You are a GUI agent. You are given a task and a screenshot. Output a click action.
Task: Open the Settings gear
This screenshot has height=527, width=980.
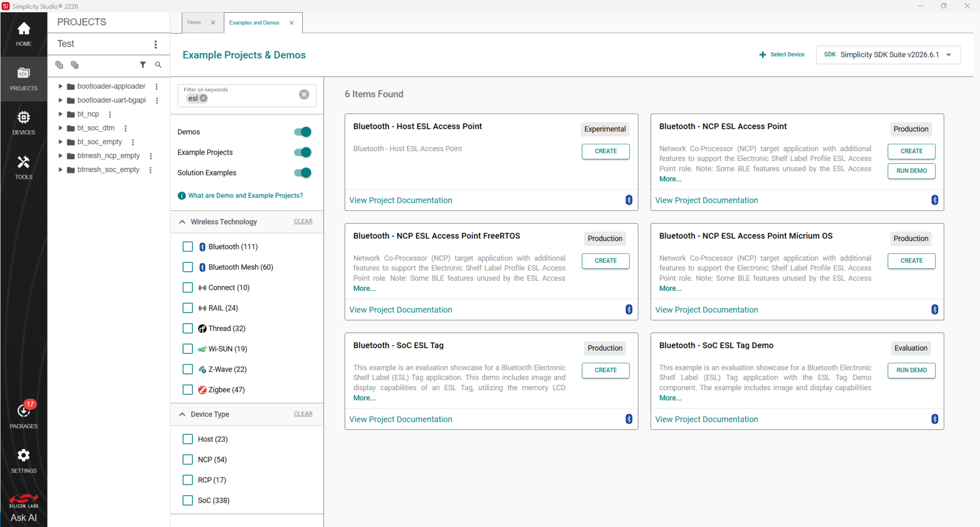tap(23, 461)
